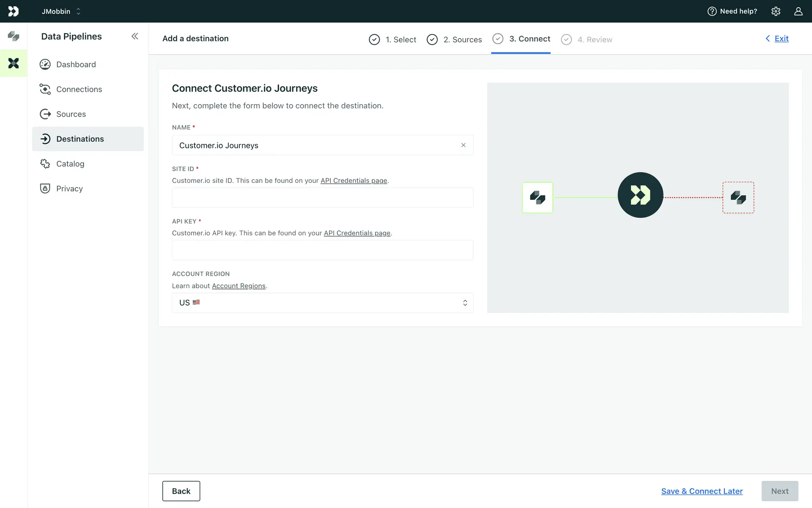The image size is (812, 508).
Task: Open the Account Region dropdown
Action: pyautogui.click(x=322, y=303)
